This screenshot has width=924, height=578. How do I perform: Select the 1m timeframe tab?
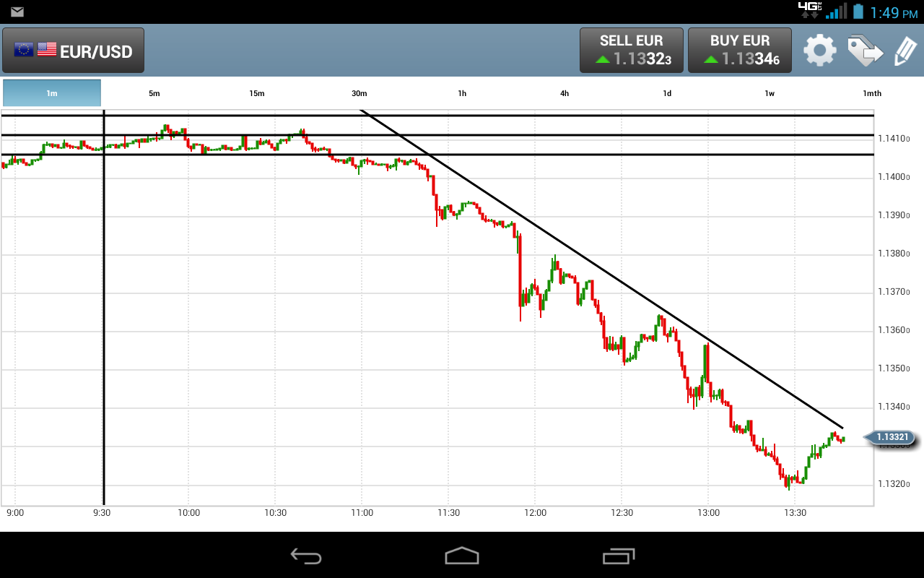click(52, 93)
